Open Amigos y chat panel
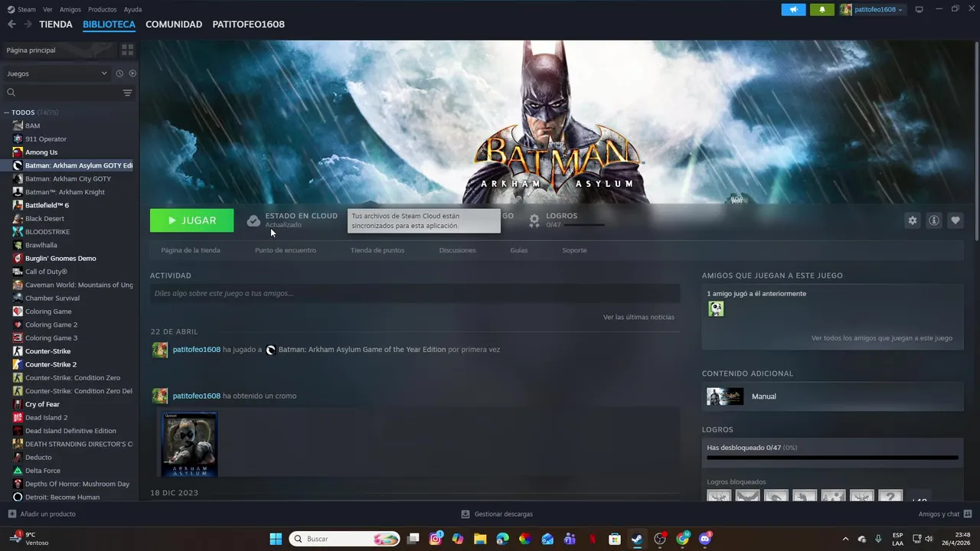 [x=945, y=514]
